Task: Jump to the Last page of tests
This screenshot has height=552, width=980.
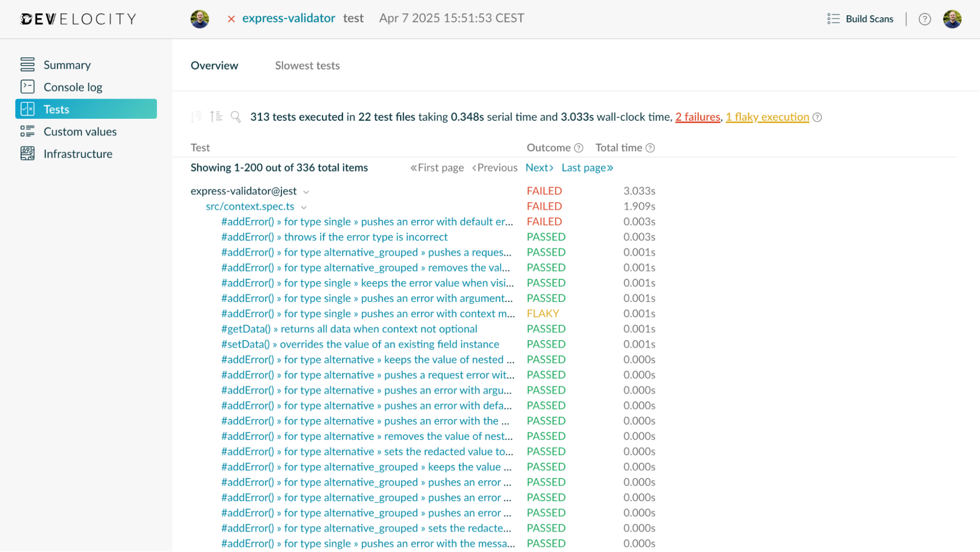Action: point(587,167)
